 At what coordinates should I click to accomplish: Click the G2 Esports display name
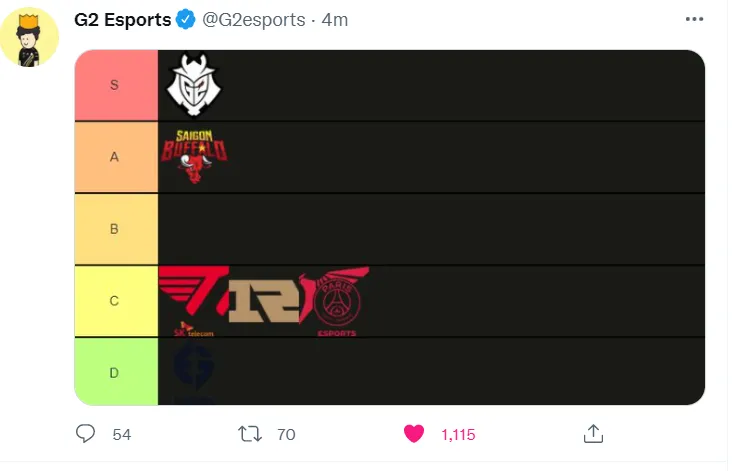[x=122, y=20]
